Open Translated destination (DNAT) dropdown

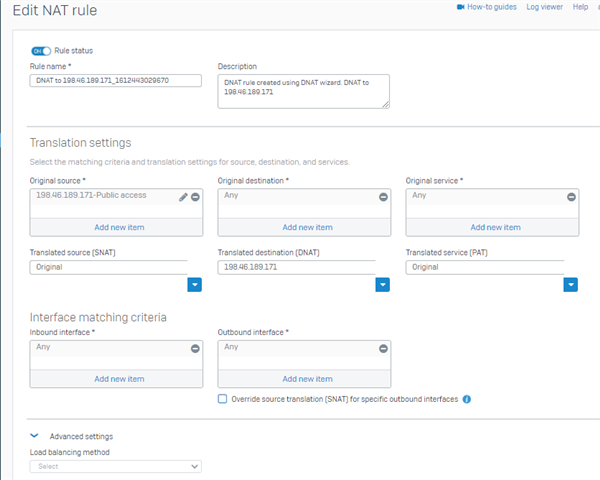382,284
